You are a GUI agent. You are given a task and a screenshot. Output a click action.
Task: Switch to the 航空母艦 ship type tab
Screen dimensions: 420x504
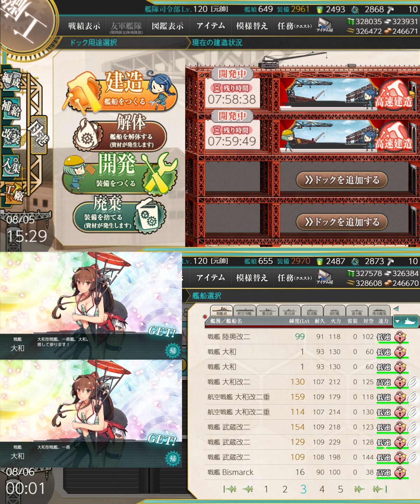tap(244, 311)
